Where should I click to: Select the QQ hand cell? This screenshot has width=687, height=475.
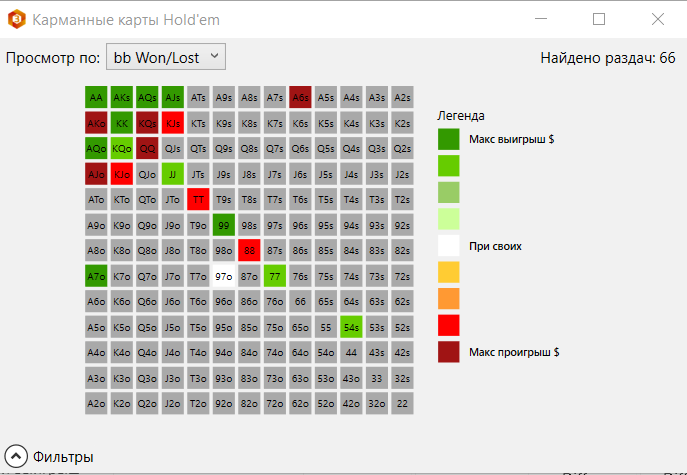pos(147,149)
